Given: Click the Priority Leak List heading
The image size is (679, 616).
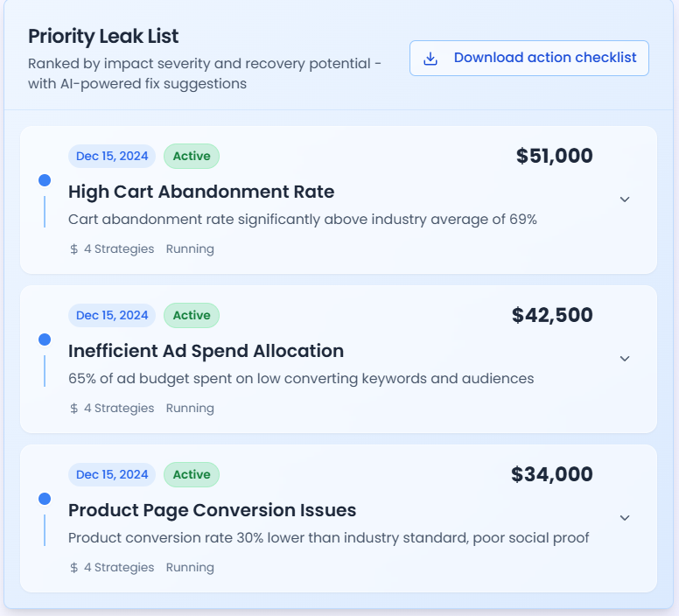Looking at the screenshot, I should (x=103, y=37).
